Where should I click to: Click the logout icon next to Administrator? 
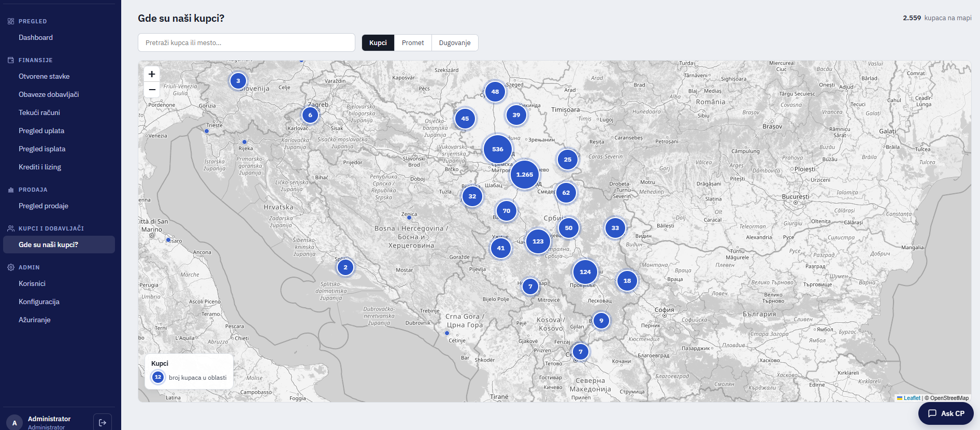103,423
